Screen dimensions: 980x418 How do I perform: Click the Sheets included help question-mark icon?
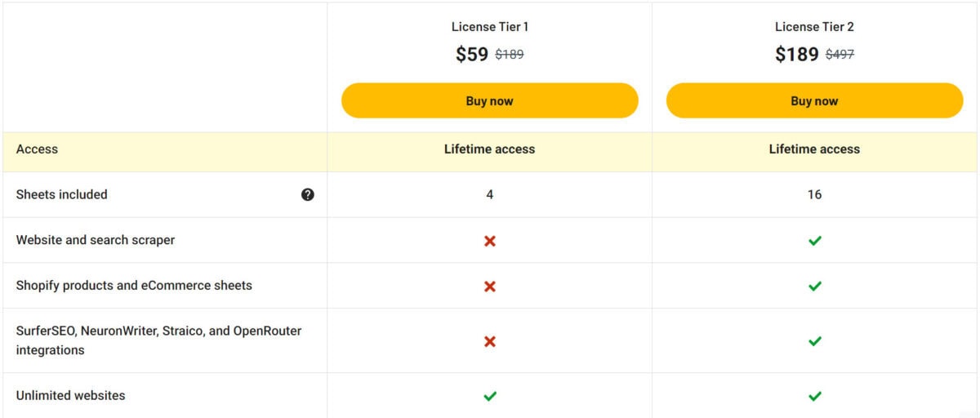tap(308, 194)
